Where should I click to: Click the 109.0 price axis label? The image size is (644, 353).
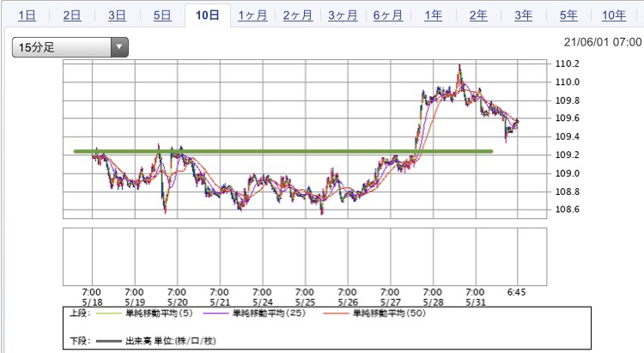pyautogui.click(x=568, y=173)
